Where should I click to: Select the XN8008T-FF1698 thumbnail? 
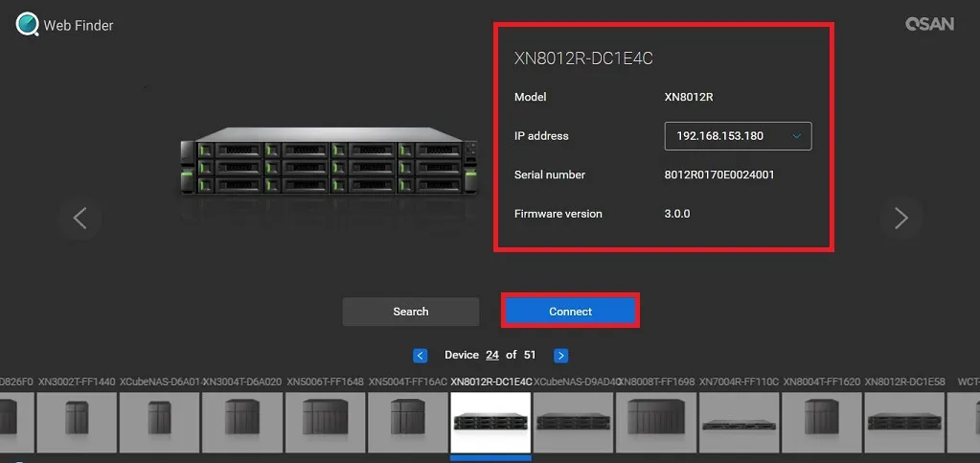pos(655,423)
